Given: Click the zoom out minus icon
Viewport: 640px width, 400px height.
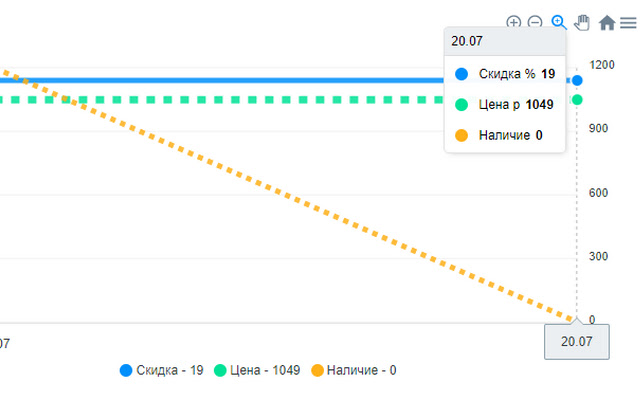Looking at the screenshot, I should 536,22.
